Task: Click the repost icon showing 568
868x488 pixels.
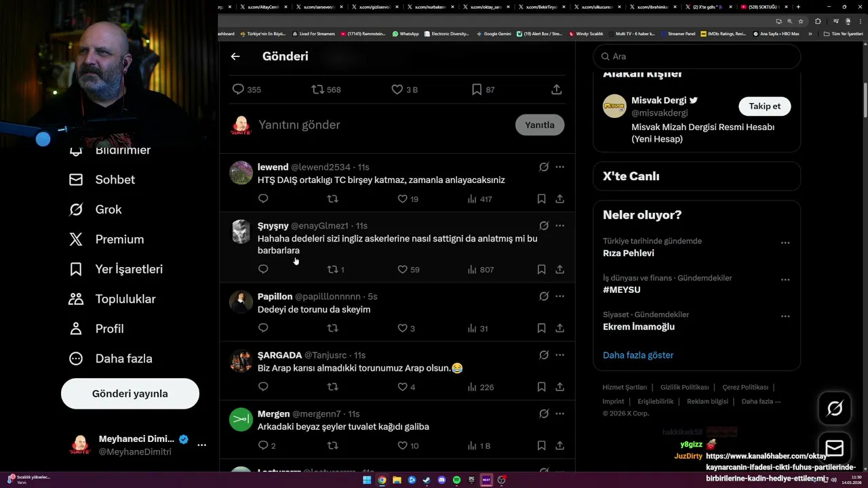Action: point(317,89)
